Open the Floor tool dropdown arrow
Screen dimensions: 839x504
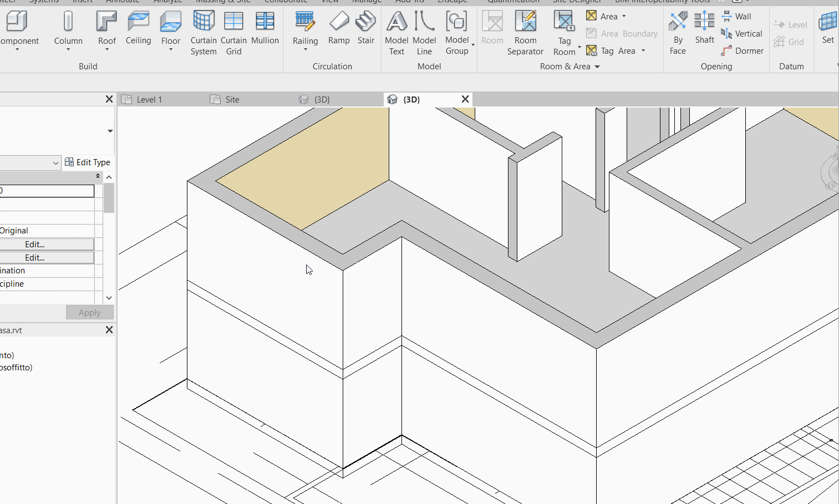(x=171, y=50)
